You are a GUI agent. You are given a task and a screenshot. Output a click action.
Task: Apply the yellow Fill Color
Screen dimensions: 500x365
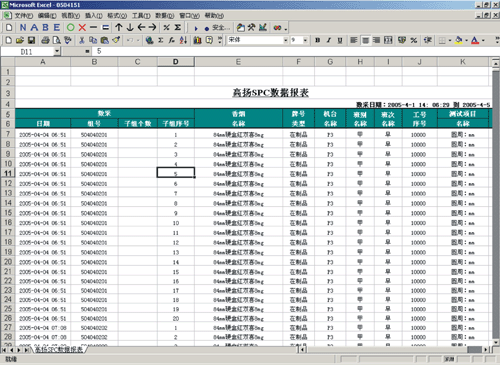tap(459, 40)
